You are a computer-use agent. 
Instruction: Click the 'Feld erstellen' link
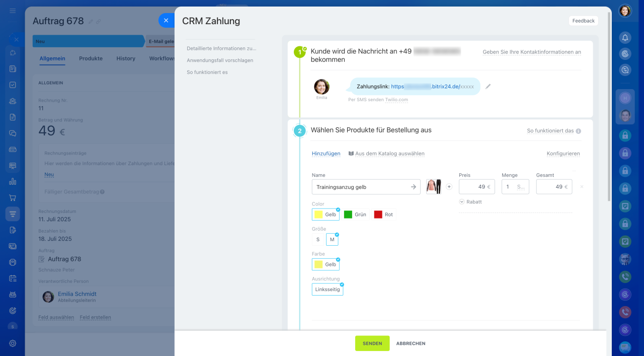pyautogui.click(x=95, y=317)
